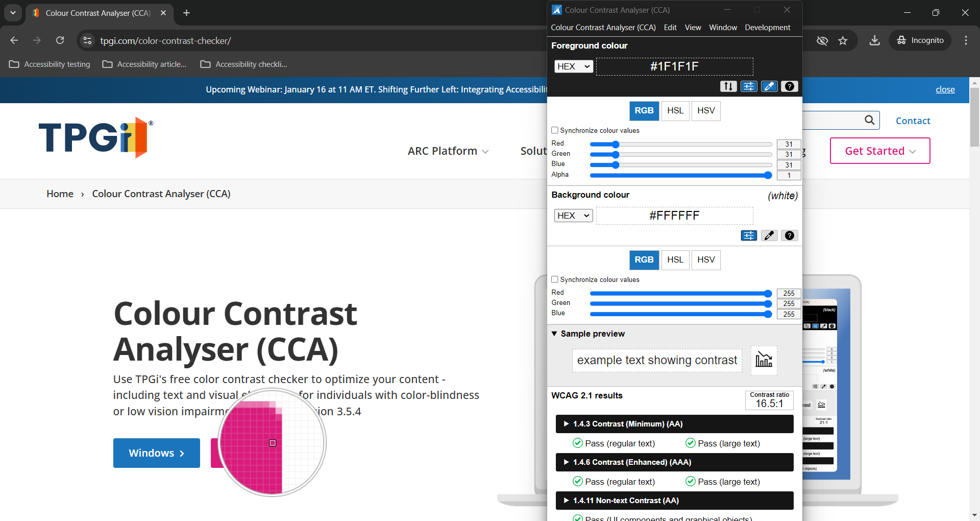Select foreground HSV tab
980x521 pixels.
pos(706,111)
